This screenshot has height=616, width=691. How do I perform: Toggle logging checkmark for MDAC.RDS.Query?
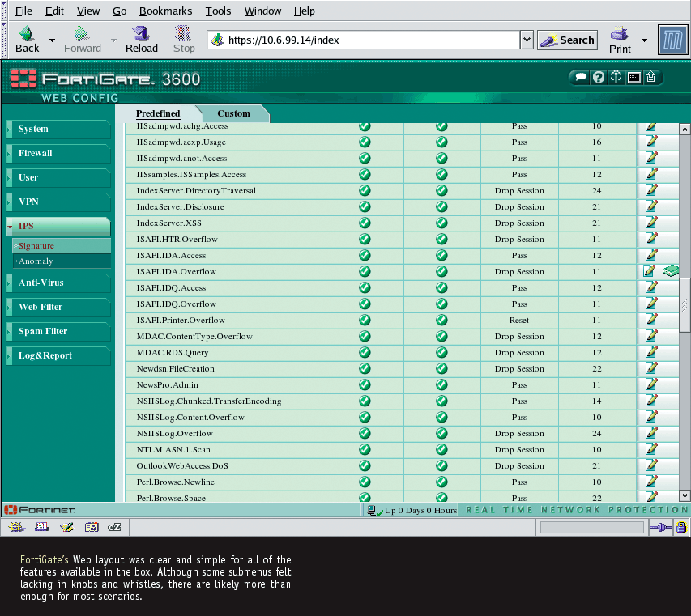(441, 352)
